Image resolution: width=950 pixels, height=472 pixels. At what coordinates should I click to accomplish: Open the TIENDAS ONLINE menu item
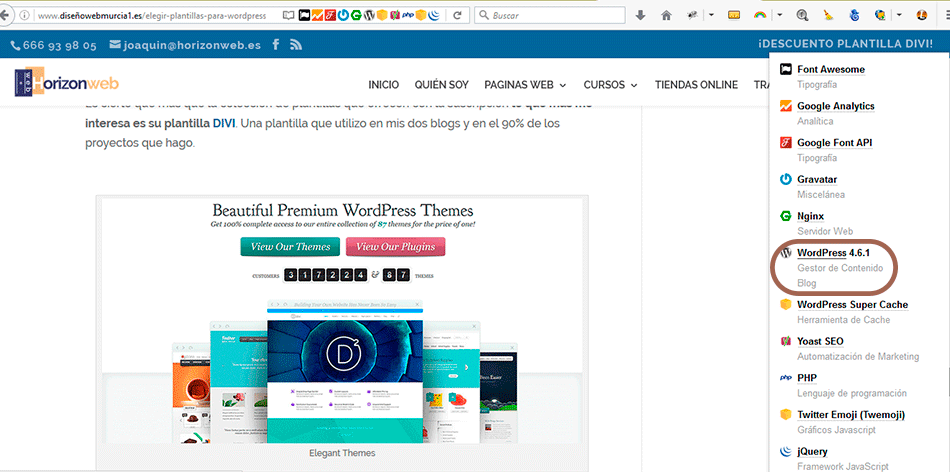(696, 85)
